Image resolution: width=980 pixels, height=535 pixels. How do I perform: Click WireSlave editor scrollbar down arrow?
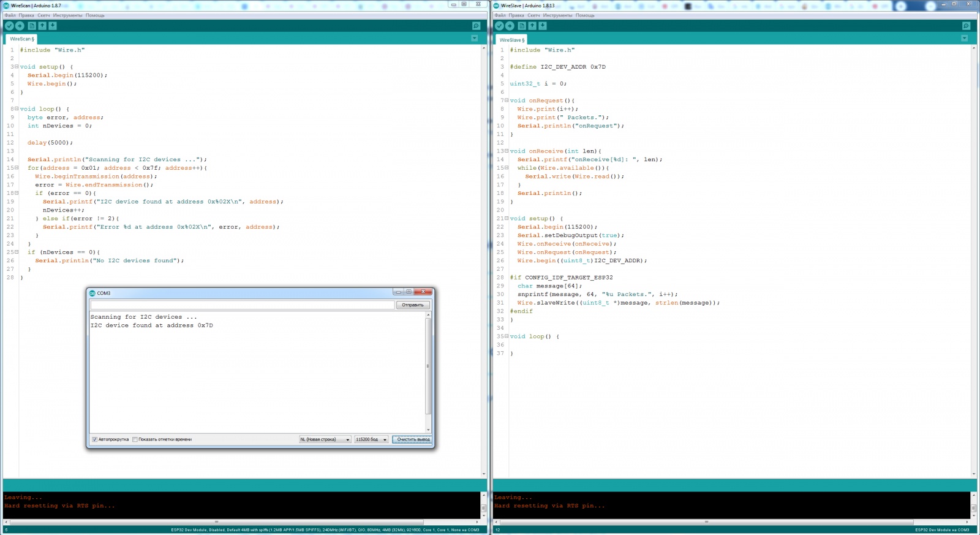pyautogui.click(x=973, y=474)
